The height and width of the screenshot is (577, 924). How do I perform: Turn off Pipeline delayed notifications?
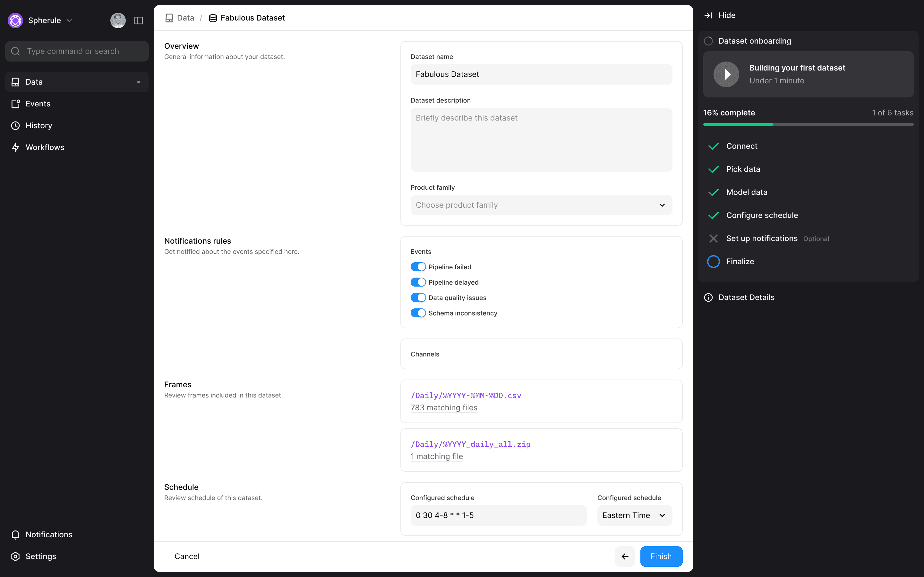418,282
